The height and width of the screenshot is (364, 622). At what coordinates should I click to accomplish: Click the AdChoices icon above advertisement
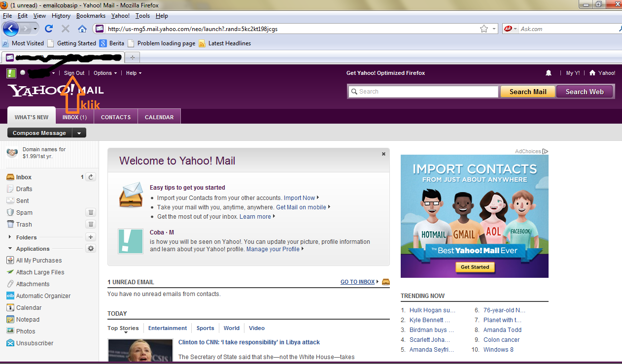pyautogui.click(x=545, y=151)
